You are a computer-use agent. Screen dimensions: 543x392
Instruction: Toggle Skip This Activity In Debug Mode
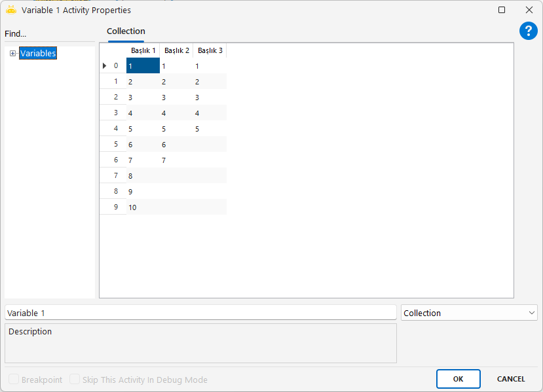tap(75, 380)
